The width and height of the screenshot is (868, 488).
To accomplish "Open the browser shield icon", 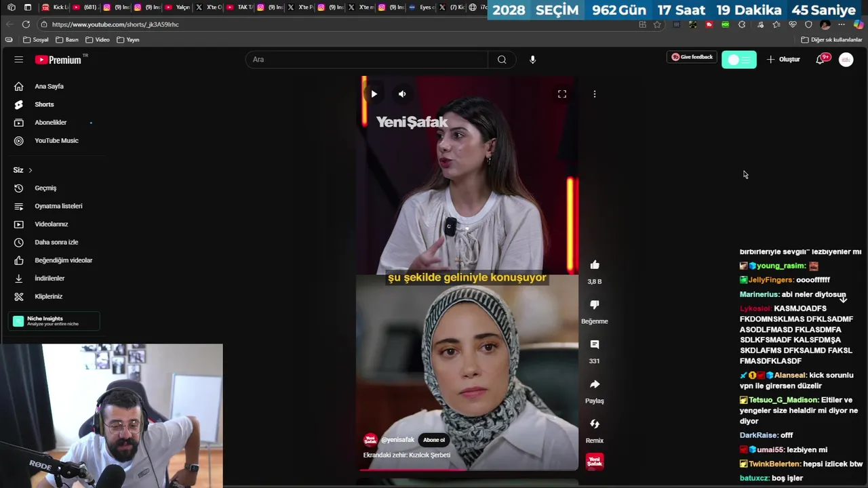I will [808, 24].
